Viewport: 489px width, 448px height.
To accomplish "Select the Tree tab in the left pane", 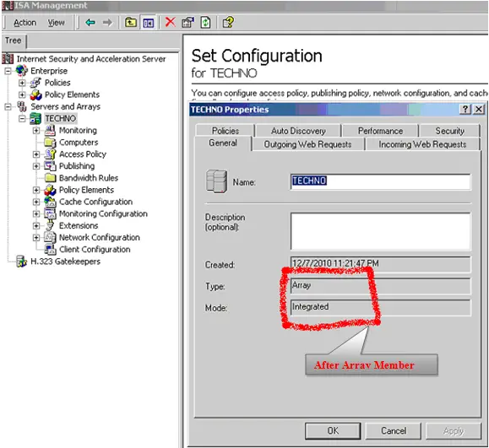I will 14,40.
